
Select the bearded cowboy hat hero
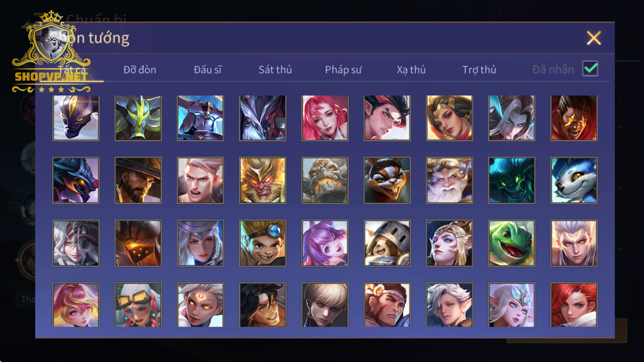(x=138, y=180)
